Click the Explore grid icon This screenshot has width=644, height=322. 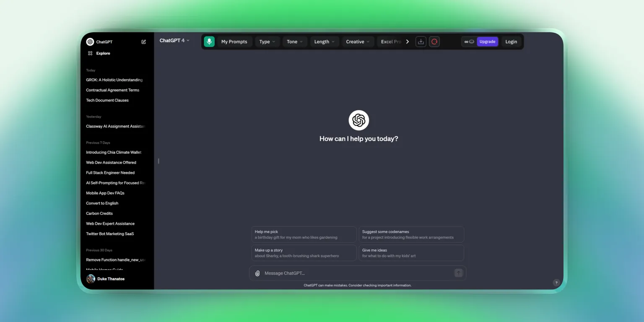click(90, 53)
